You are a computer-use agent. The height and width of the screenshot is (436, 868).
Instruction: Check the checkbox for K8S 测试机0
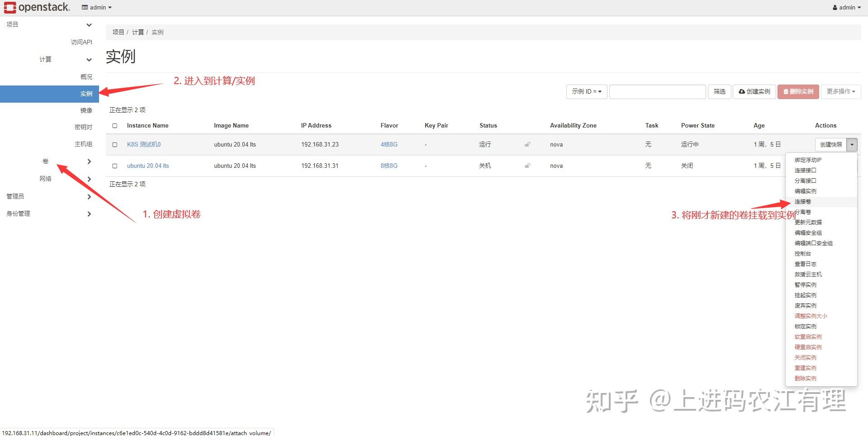(x=114, y=144)
